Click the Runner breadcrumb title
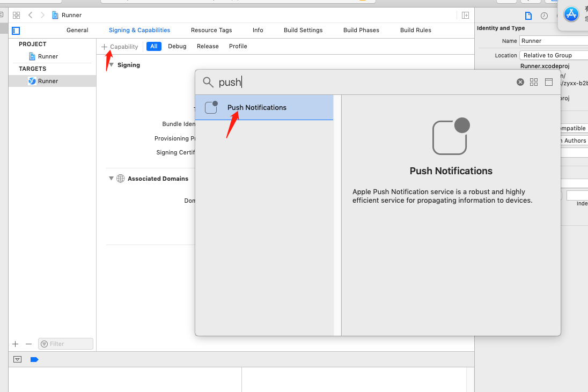Viewport: 588px width, 392px height. click(72, 15)
